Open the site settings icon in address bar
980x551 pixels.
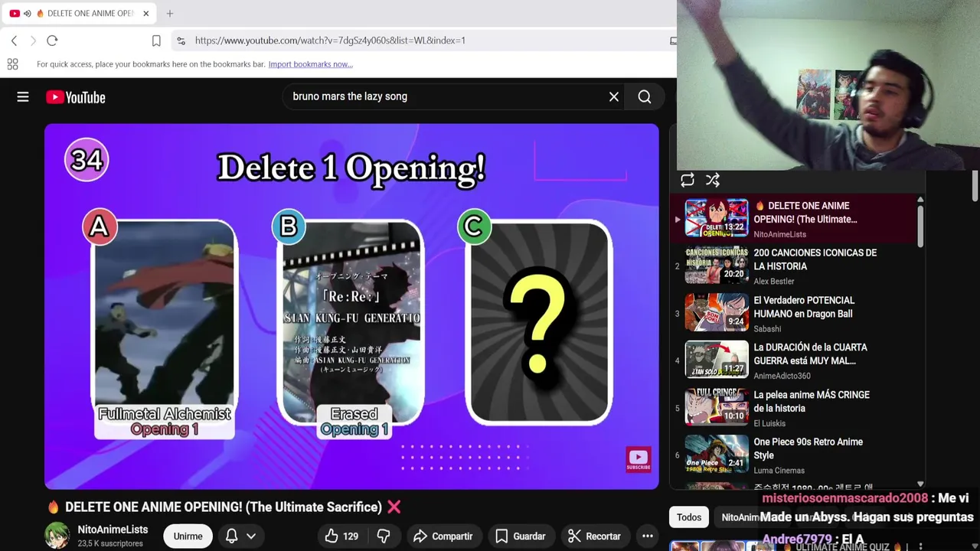click(x=180, y=41)
